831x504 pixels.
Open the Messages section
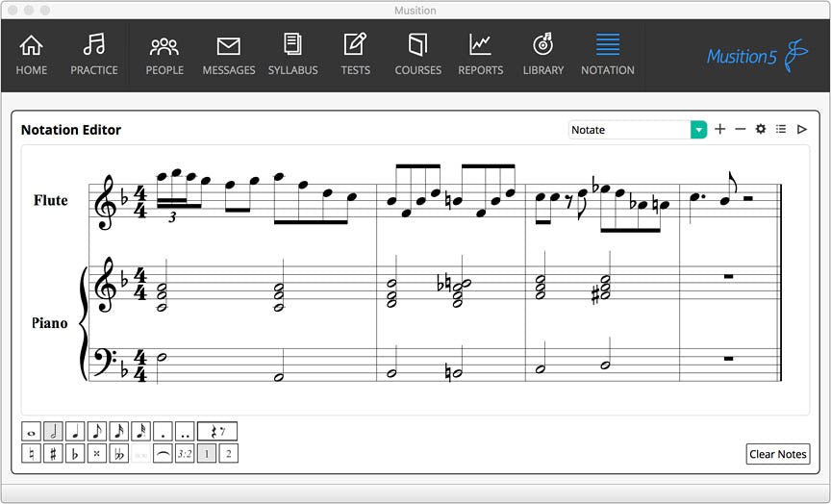[228, 55]
